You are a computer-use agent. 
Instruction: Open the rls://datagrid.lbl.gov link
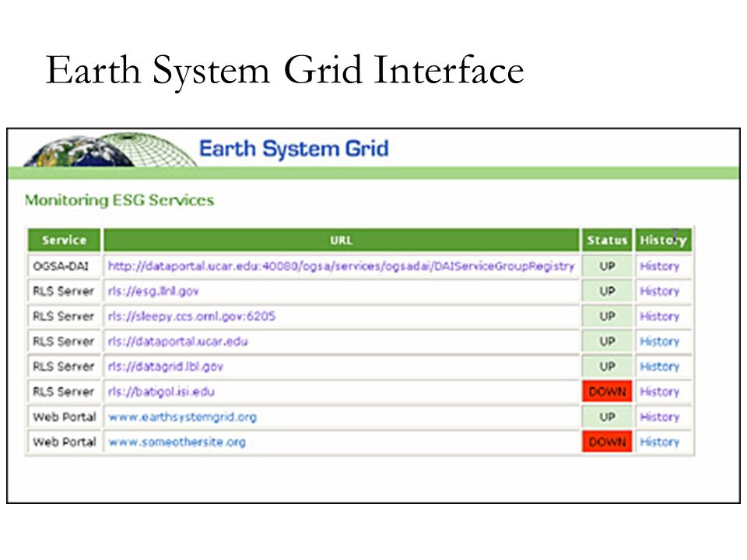[x=165, y=366]
